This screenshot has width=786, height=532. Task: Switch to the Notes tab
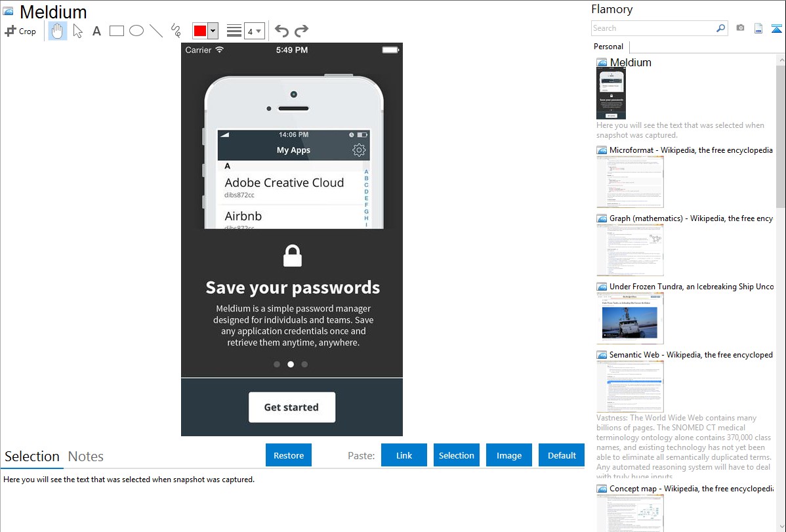click(86, 457)
